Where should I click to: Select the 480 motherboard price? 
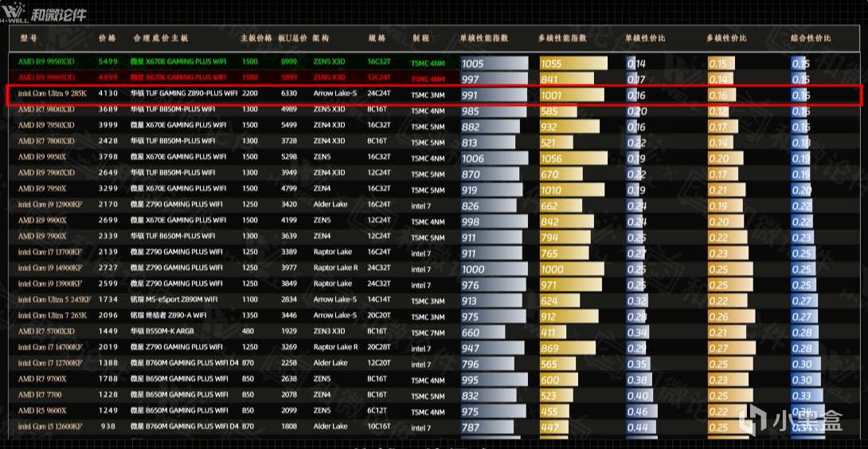[x=248, y=331]
